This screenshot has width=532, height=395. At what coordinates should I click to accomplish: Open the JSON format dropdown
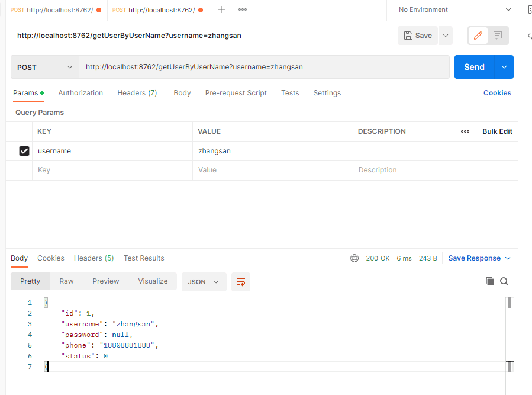(x=204, y=282)
